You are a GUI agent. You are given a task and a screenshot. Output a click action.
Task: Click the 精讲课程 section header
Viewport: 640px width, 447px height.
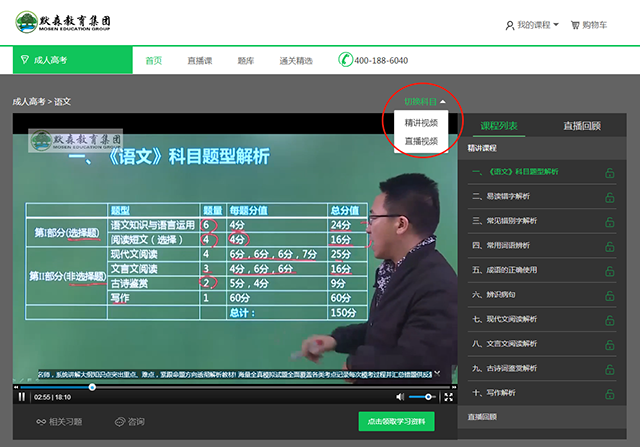click(542, 148)
